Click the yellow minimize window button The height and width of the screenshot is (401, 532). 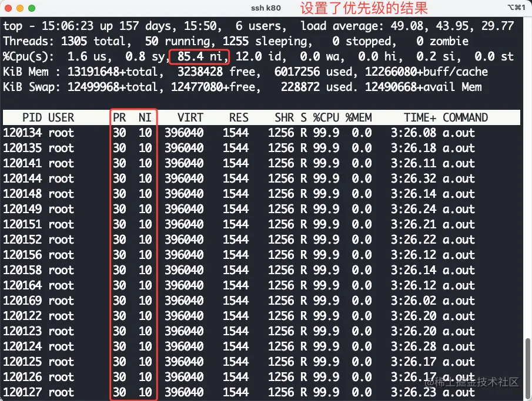pyautogui.click(x=20, y=8)
